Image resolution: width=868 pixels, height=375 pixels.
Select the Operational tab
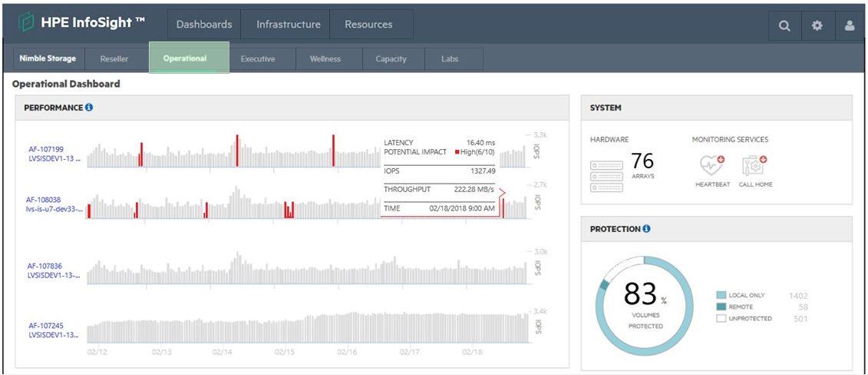(x=189, y=58)
